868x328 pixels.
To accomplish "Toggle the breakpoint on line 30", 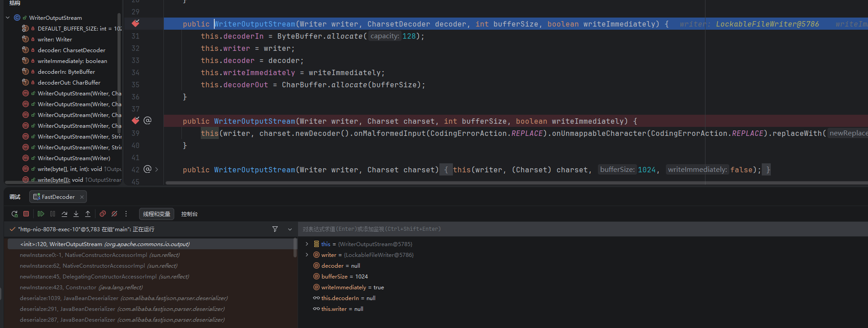I will pos(136,23).
